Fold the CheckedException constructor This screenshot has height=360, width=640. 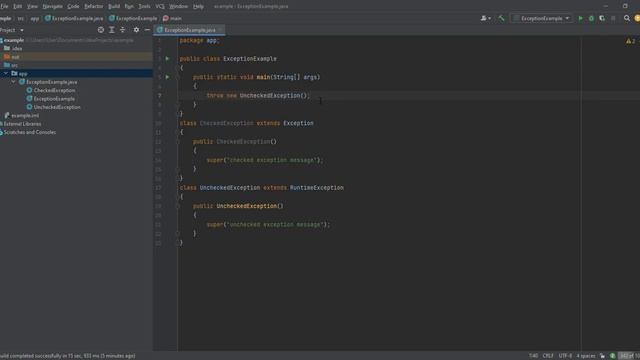click(178, 142)
